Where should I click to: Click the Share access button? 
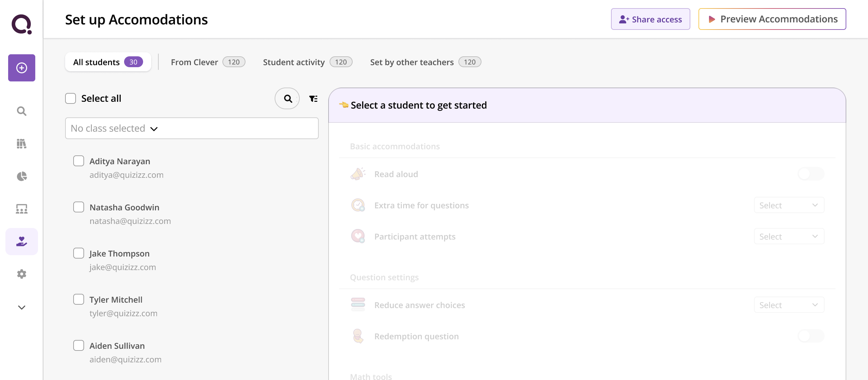650,19
